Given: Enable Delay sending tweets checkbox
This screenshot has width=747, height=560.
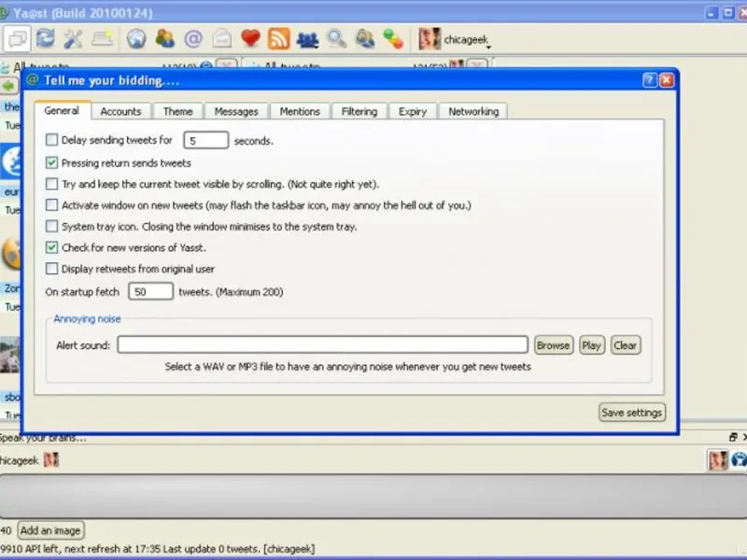Looking at the screenshot, I should (52, 139).
